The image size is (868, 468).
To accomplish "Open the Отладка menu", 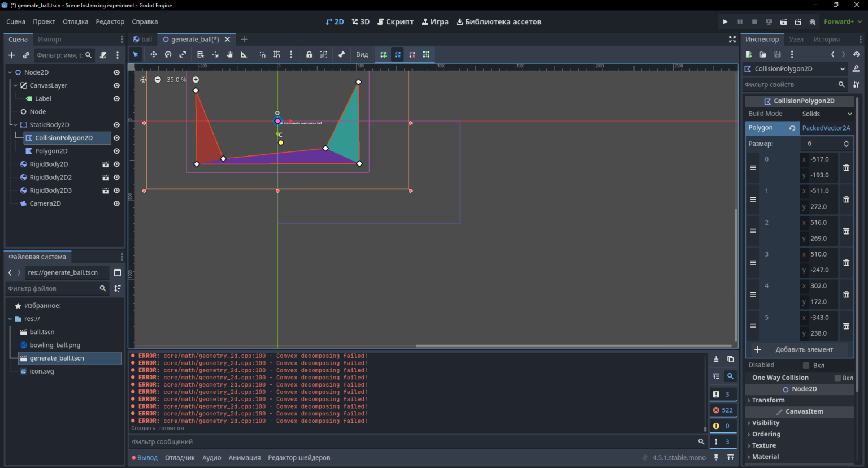I will (75, 22).
